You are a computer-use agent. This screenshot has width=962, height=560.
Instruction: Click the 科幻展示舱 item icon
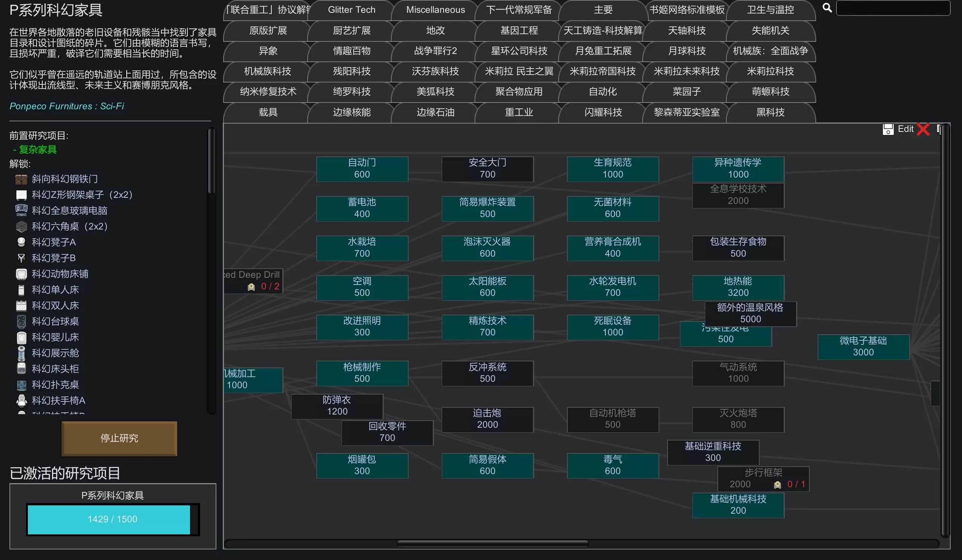pyautogui.click(x=21, y=353)
